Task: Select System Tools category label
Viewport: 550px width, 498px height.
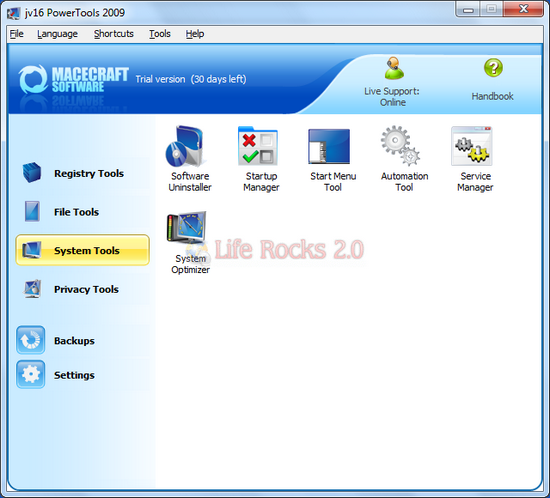Action: click(87, 251)
